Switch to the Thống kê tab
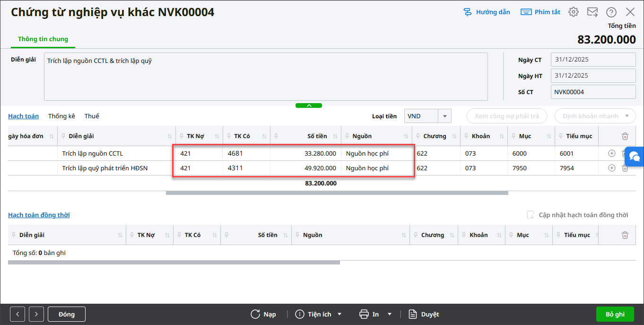644x325 pixels. (61, 116)
